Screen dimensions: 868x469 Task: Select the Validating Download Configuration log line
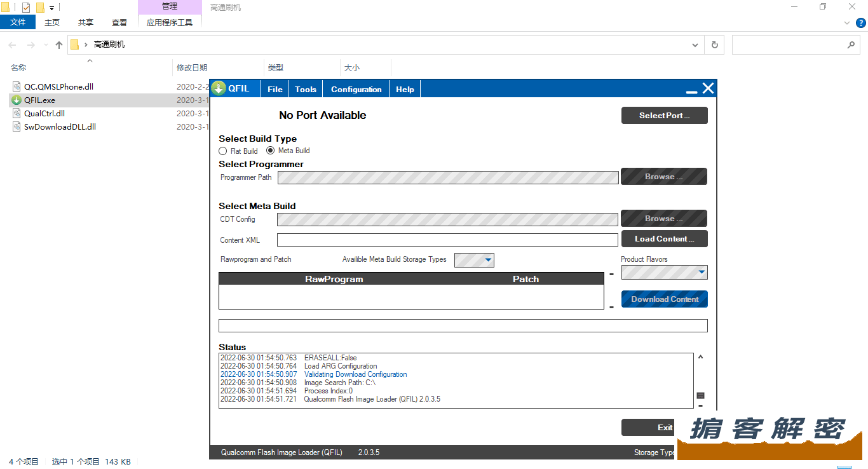pyautogui.click(x=355, y=374)
